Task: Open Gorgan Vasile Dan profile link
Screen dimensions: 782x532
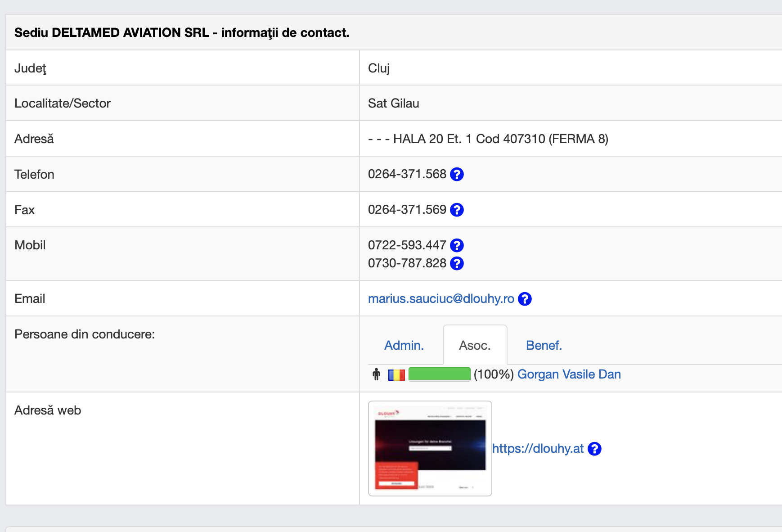Action: coord(569,374)
